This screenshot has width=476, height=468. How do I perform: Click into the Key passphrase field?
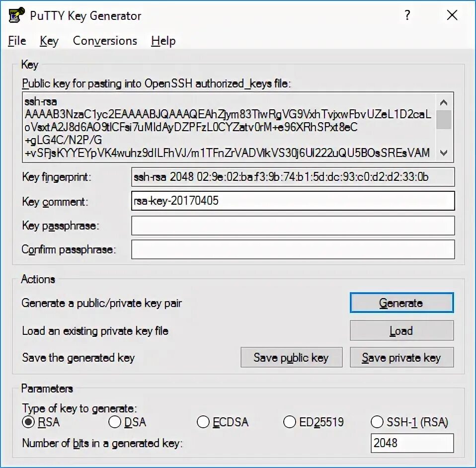293,226
